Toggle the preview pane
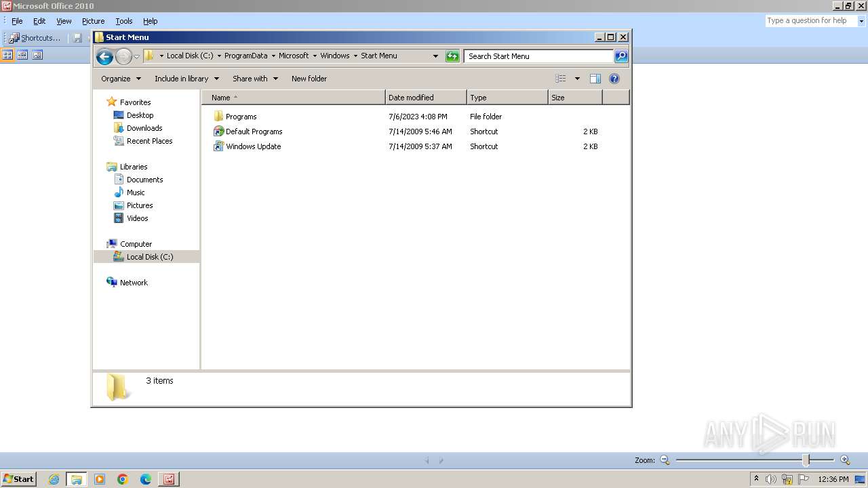Viewport: 868px width, 488px height. (x=595, y=79)
